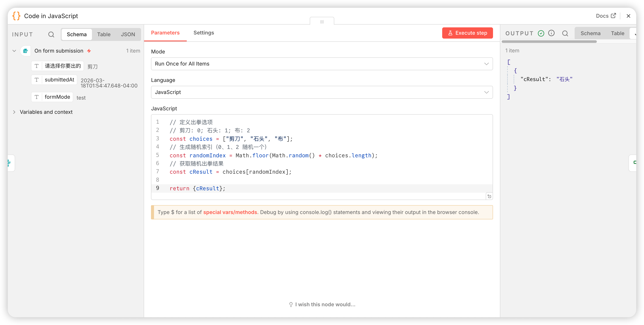This screenshot has width=644, height=325.
Task: Click the output panel horizontal scrollbar
Action: [549, 42]
